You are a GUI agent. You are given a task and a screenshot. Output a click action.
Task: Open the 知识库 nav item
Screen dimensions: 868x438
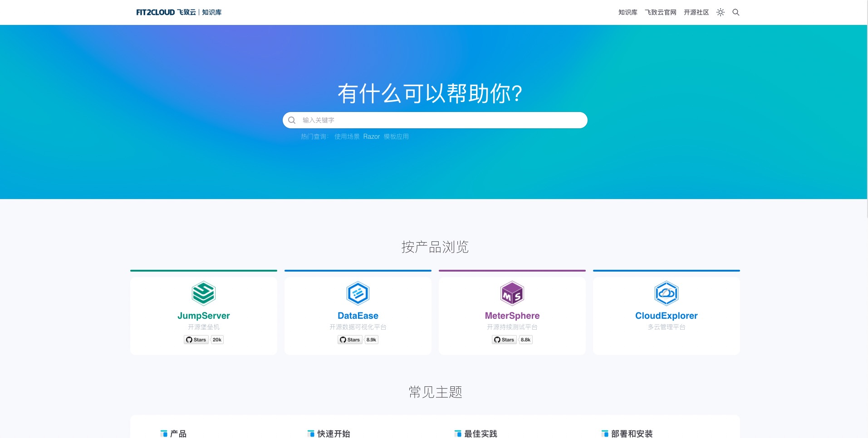(x=628, y=12)
